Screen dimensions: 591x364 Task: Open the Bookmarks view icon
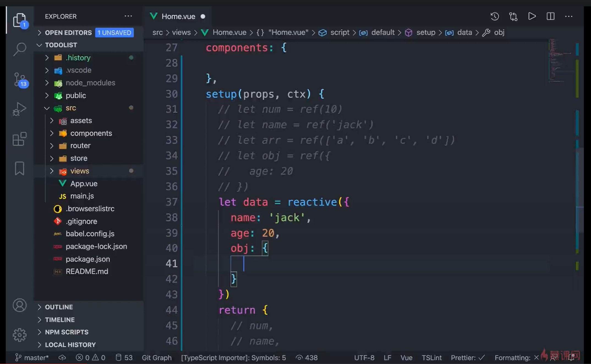[x=20, y=168]
